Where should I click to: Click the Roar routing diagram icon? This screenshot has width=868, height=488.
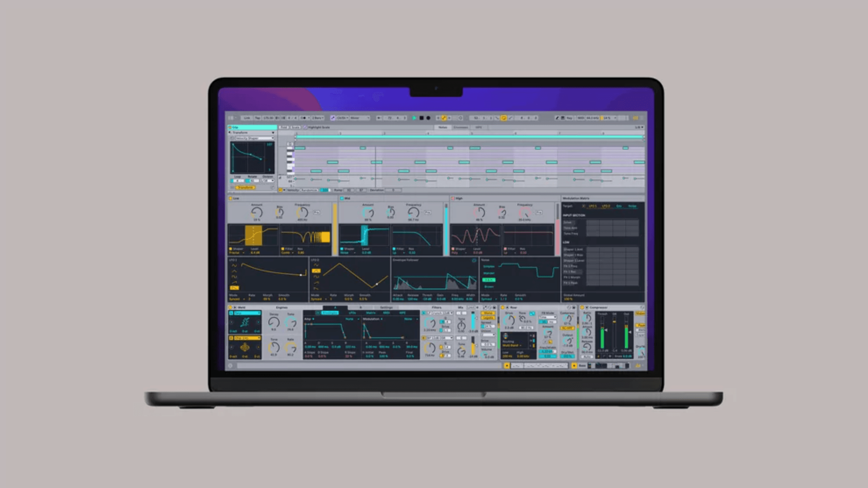(505, 336)
